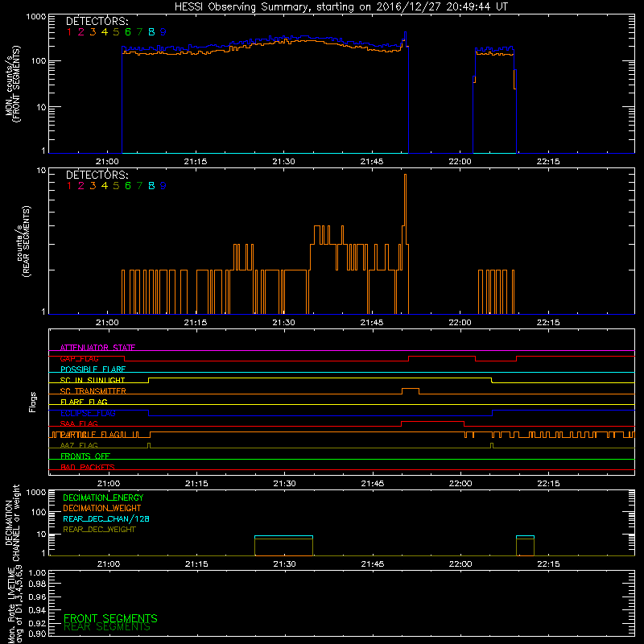This screenshot has height=644, width=644.
Task: Click the REAR SEGMENTS livetime legend text
Action: (107, 627)
